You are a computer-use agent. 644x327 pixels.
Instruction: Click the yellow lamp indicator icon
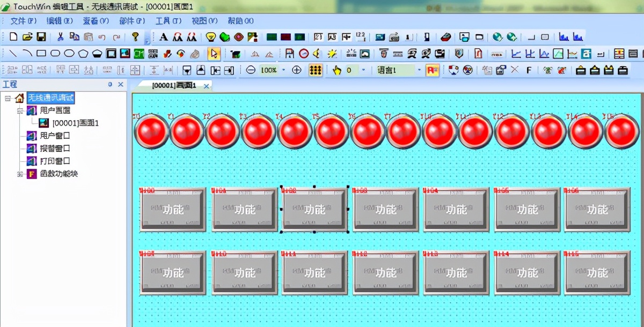211,37
